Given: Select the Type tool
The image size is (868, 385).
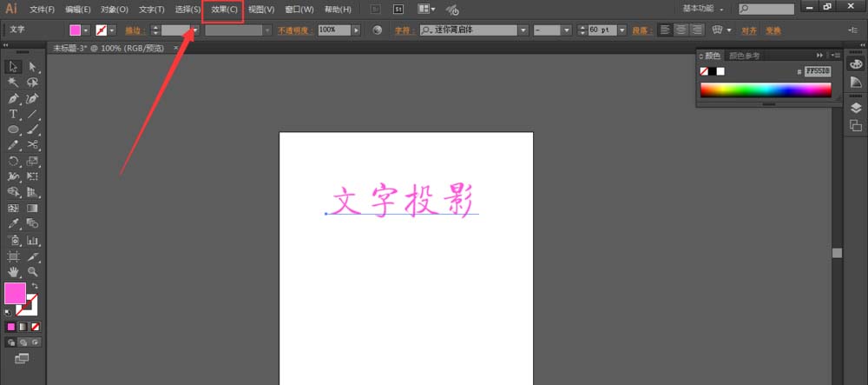Looking at the screenshot, I should [13, 114].
